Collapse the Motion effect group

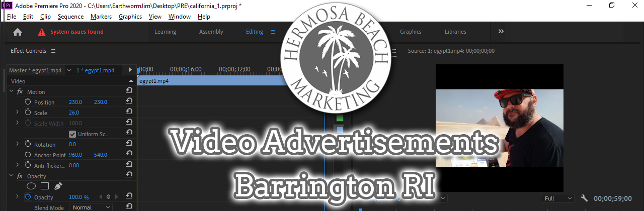[x=11, y=91]
